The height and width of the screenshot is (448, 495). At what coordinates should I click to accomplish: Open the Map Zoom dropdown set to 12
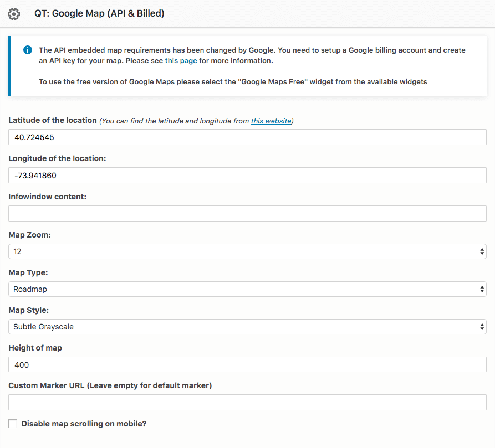tap(247, 251)
